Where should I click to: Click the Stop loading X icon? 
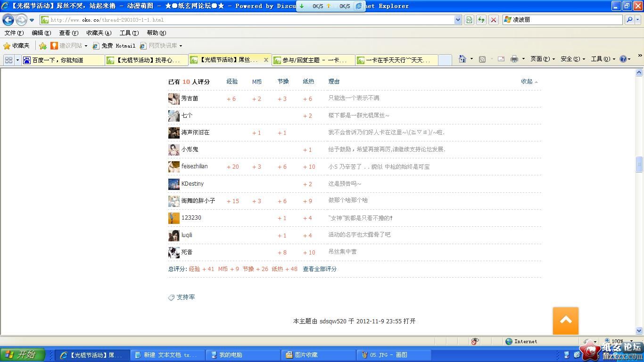tap(493, 20)
